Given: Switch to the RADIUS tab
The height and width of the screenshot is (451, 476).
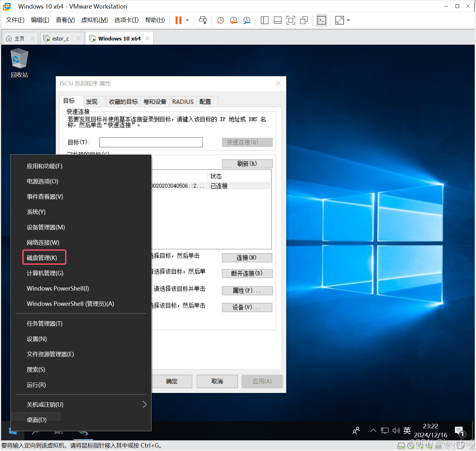Looking at the screenshot, I should [183, 102].
